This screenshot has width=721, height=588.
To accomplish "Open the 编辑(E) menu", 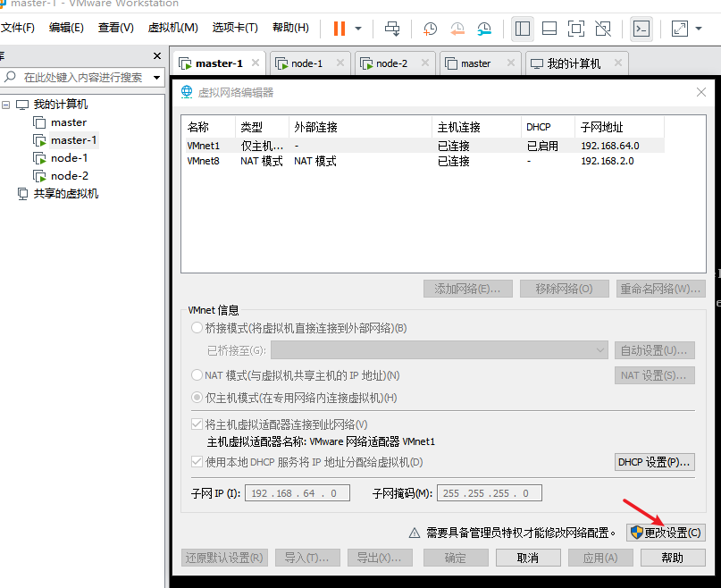I will pos(66,28).
